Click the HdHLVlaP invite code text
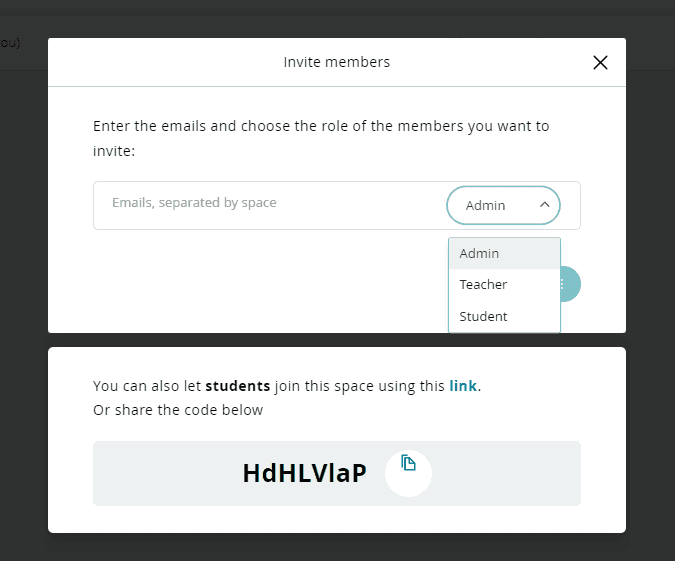The width and height of the screenshot is (675, 561). (304, 474)
